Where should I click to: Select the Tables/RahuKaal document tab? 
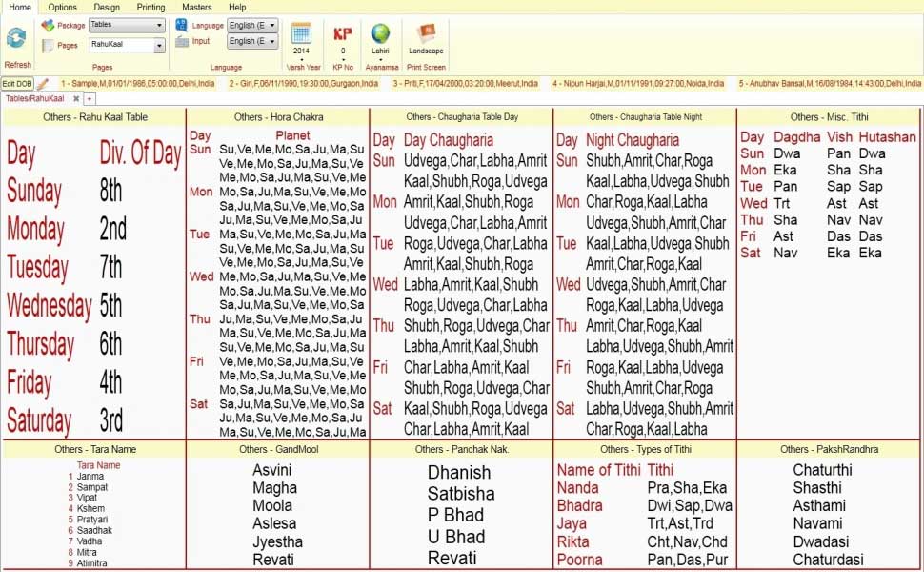pos(34,98)
